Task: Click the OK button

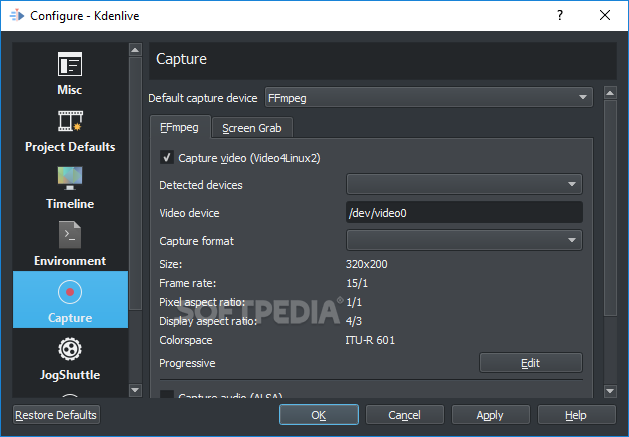Action: pos(319,415)
